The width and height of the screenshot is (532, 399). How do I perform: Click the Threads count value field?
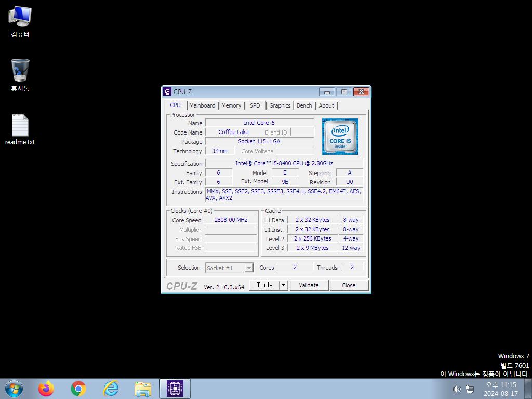click(x=352, y=268)
